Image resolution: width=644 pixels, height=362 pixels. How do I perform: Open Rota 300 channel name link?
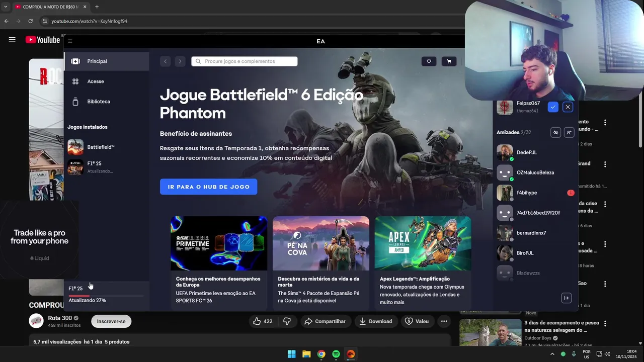[x=60, y=318]
